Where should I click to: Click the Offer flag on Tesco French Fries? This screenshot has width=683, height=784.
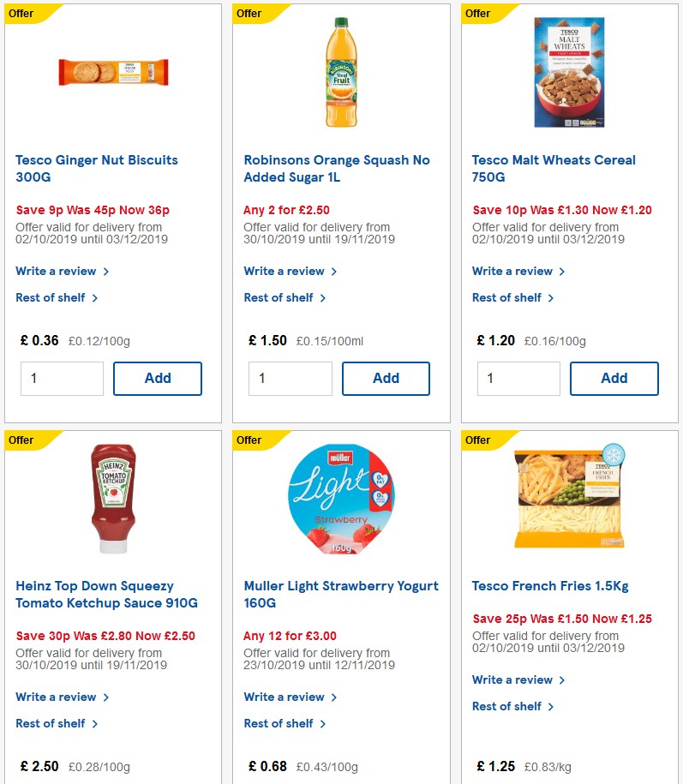tap(478, 440)
